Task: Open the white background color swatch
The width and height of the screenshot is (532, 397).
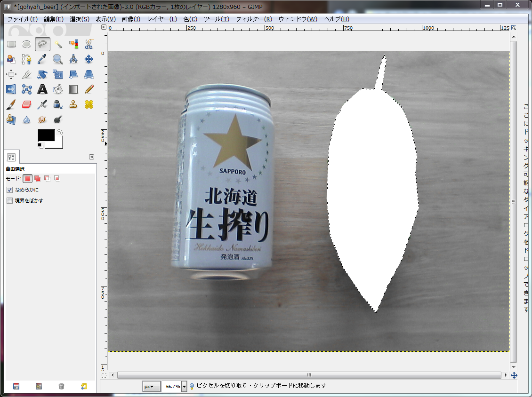Action: click(59, 145)
